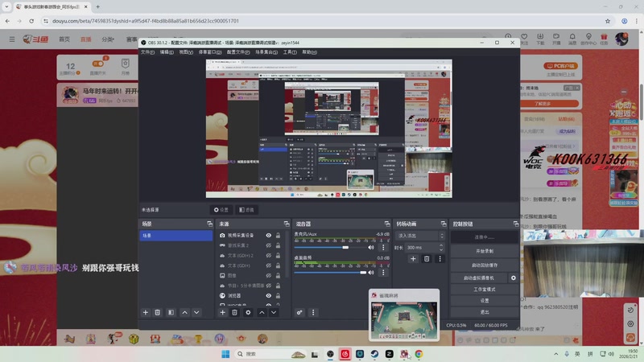Click the 启动回放缓存 button

[x=485, y=265]
